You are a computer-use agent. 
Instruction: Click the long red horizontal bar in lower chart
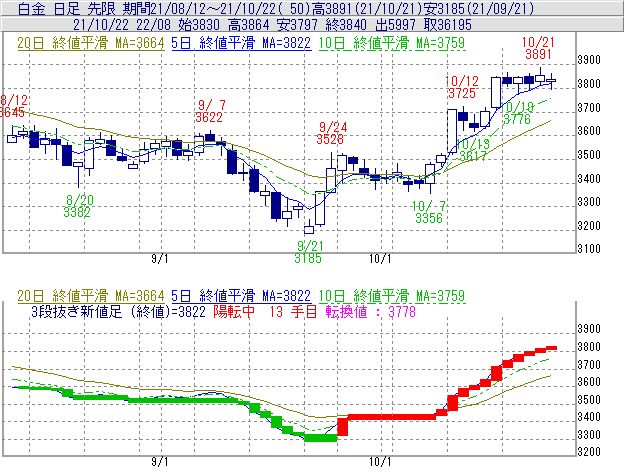pos(392,417)
